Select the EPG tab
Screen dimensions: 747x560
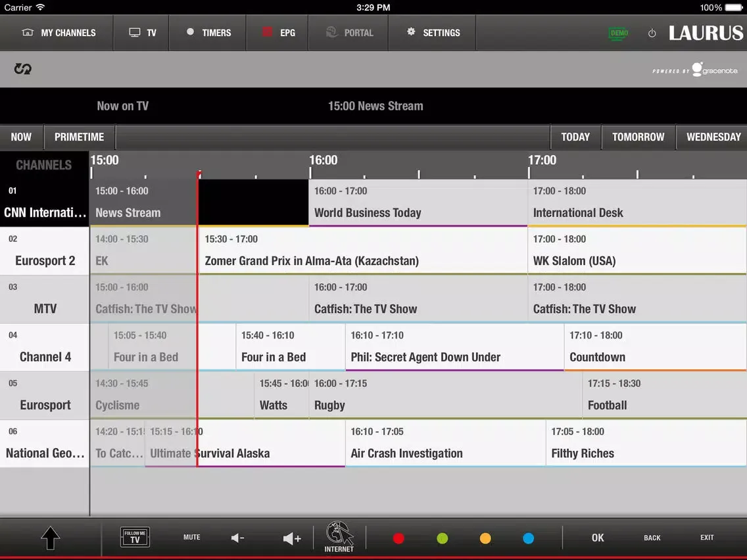click(x=277, y=33)
